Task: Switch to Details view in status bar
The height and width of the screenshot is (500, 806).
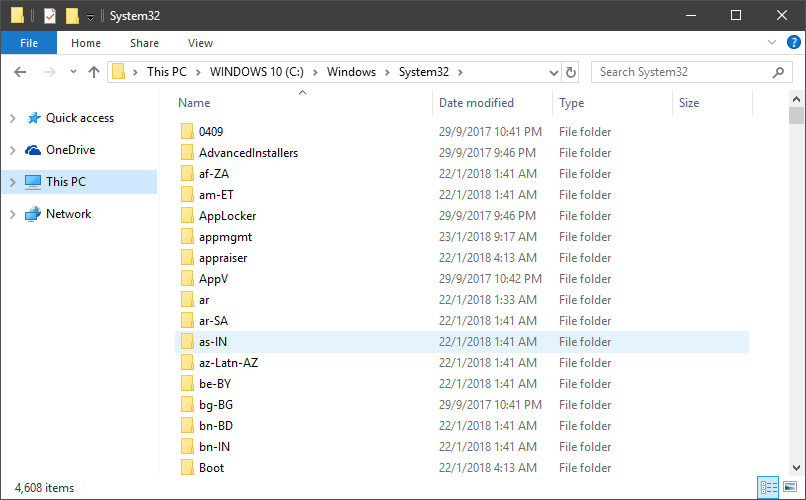Action: [x=768, y=487]
